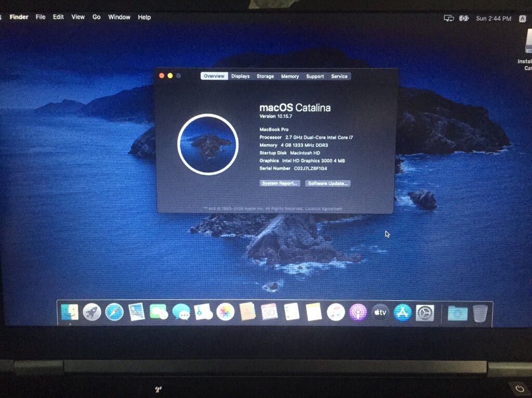The image size is (532, 398).
Task: Open the Photos app in dock
Action: click(225, 312)
